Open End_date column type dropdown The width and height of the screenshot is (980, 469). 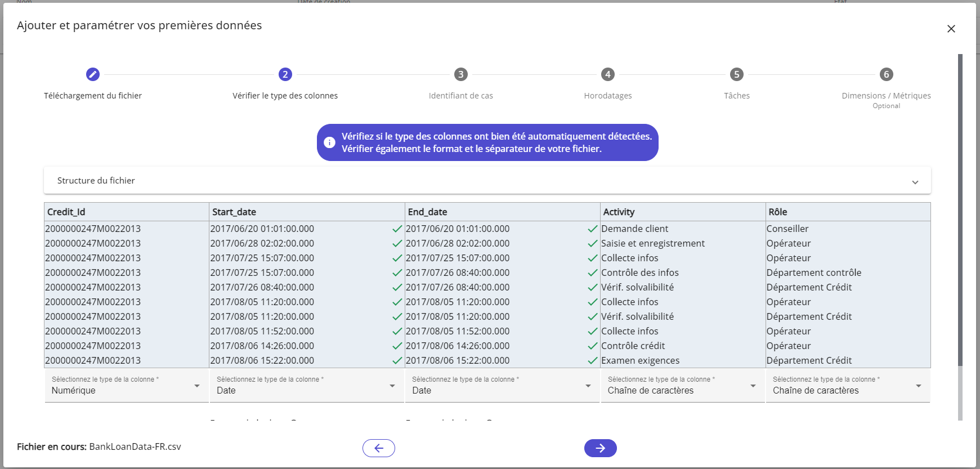502,386
